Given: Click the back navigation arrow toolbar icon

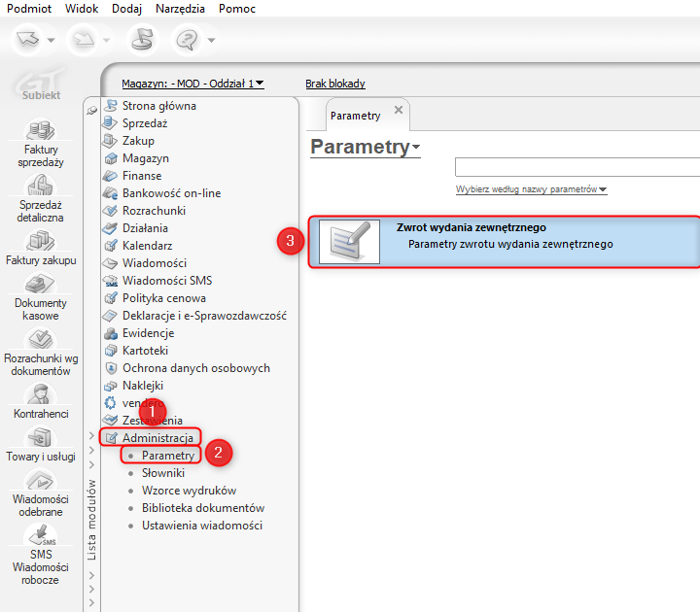Looking at the screenshot, I should coord(28,40).
